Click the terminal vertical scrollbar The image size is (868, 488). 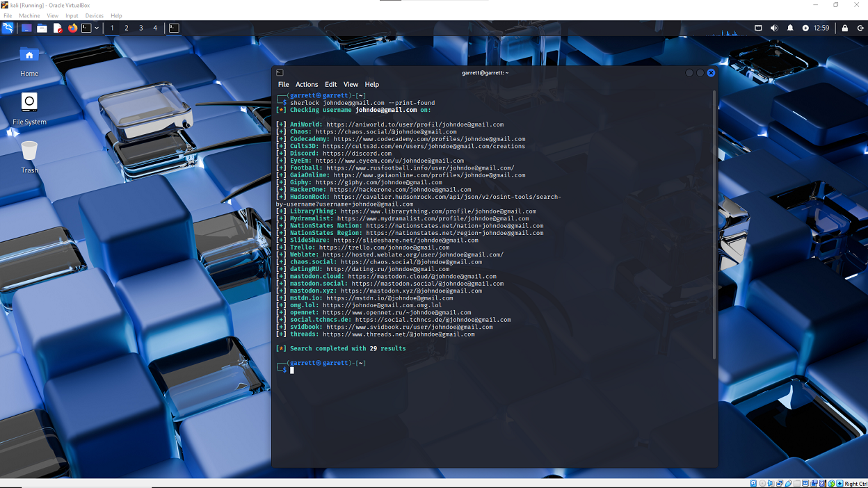(x=714, y=225)
